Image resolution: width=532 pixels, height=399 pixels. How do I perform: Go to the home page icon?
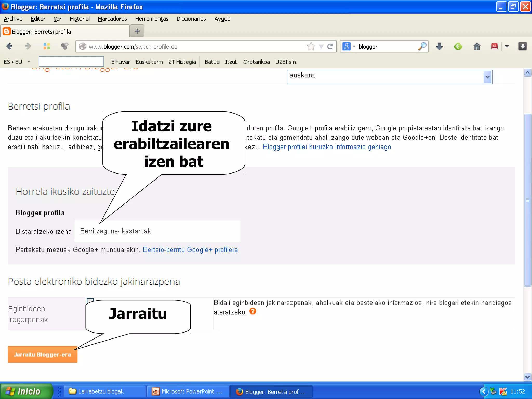pyautogui.click(x=477, y=46)
